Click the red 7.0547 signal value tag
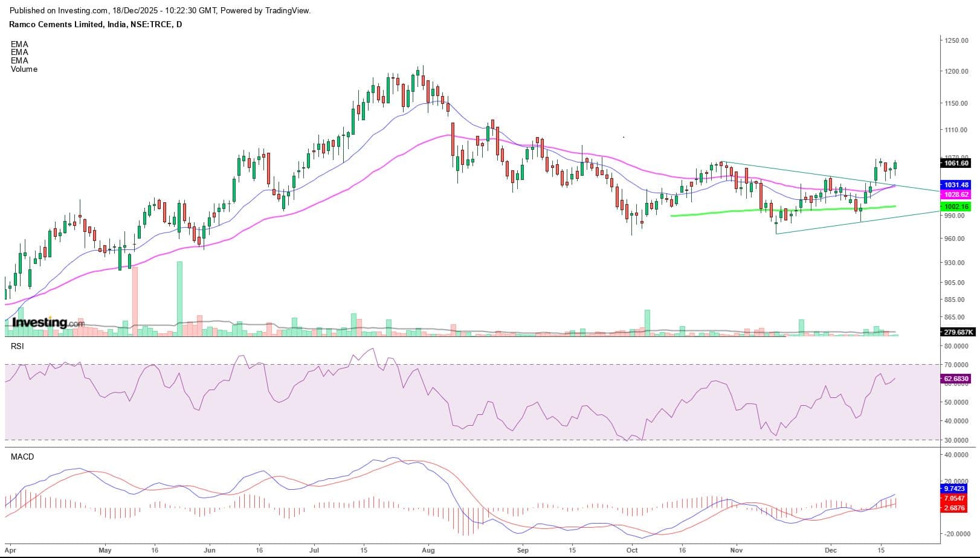The width and height of the screenshot is (980, 558). [x=954, y=498]
